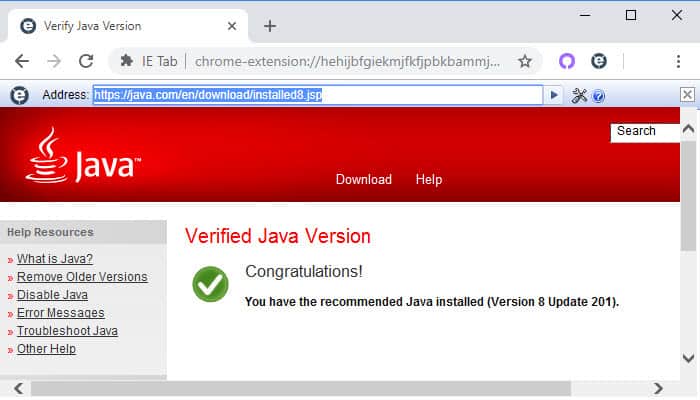This screenshot has height=400, width=700.
Task: Go forward with the forward arrow
Action: tap(54, 61)
